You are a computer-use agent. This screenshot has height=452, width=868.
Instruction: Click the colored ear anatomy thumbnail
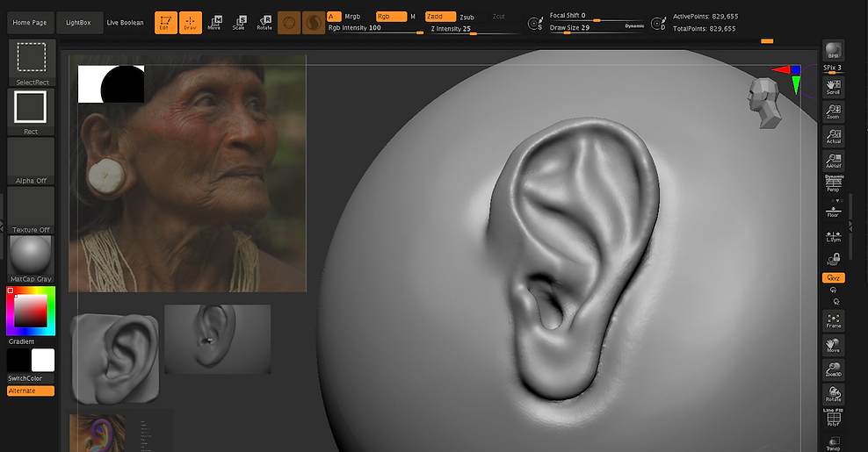pos(97,434)
